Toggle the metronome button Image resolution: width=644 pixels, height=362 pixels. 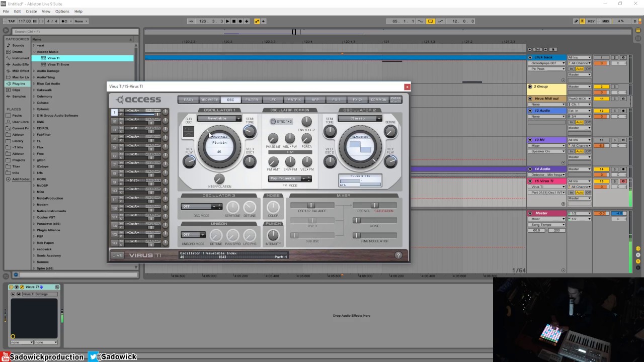click(x=64, y=21)
